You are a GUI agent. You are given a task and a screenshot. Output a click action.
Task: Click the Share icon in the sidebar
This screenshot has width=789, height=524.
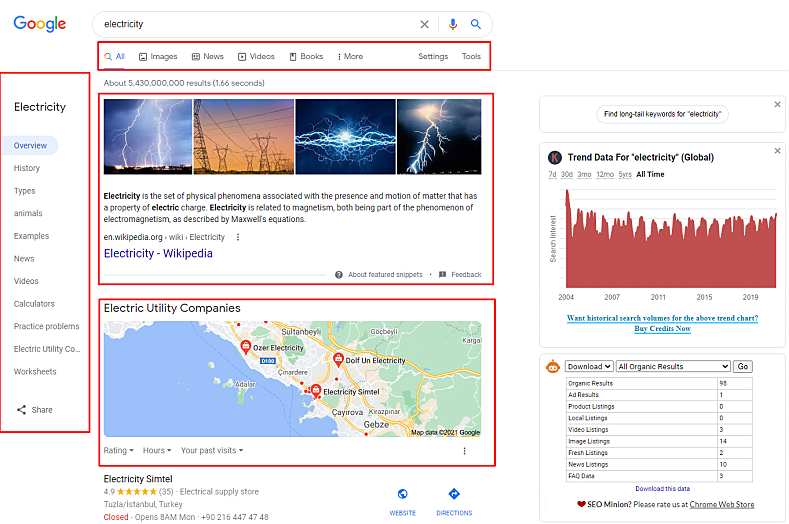(21, 410)
